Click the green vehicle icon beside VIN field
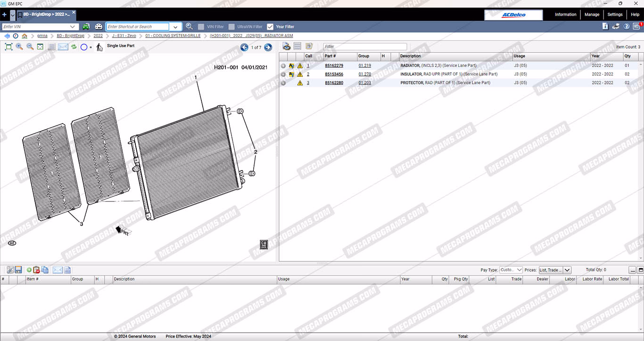 coord(86,27)
